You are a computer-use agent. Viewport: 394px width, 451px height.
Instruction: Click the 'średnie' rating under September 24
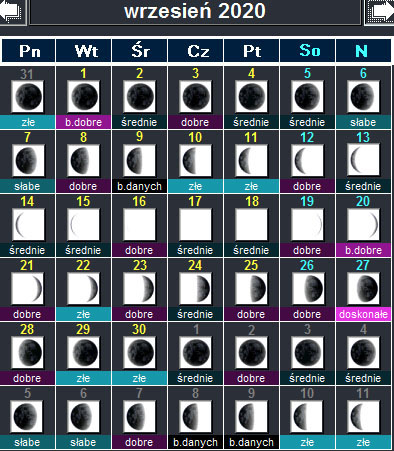point(195,314)
